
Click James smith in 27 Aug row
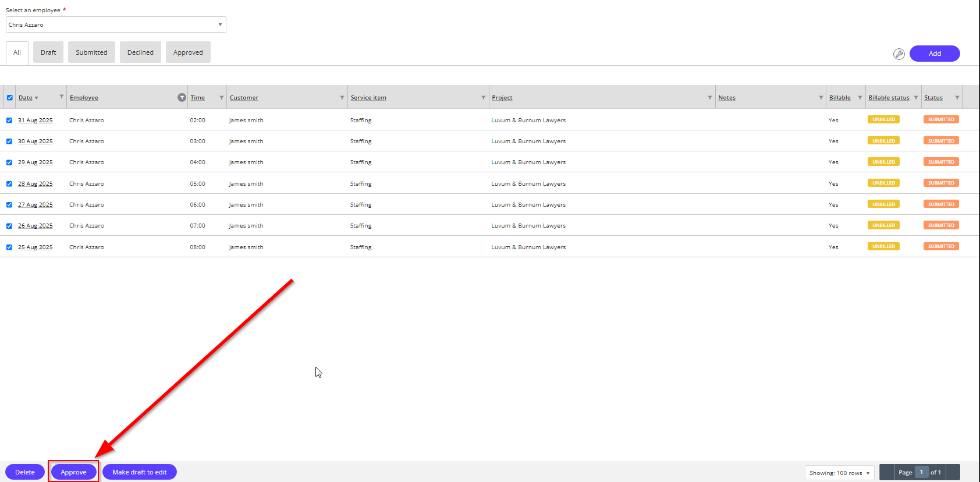pos(246,205)
